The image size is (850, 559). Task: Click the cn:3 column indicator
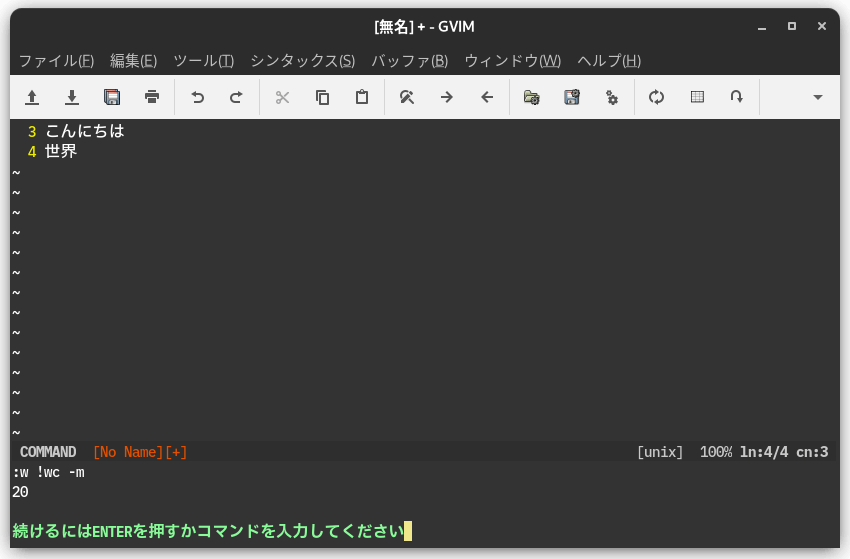[x=812, y=452]
